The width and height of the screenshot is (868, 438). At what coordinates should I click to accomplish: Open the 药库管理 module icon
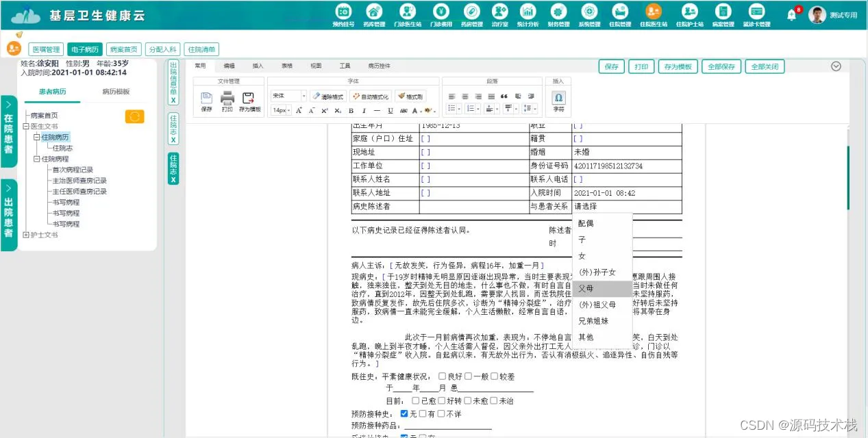[x=374, y=12]
